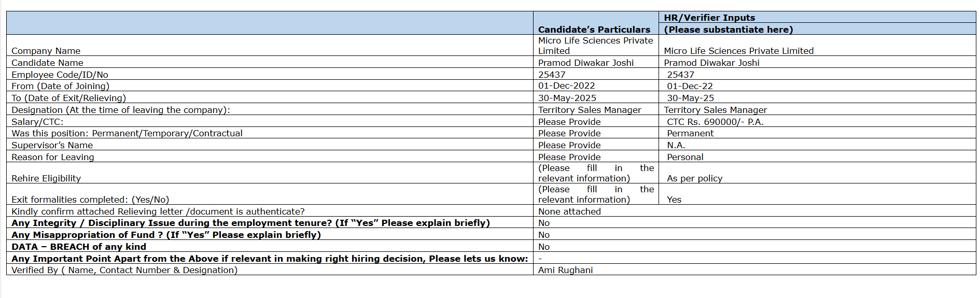
Task: Click the "Personal" reason for leaving cell
Action: coord(685,157)
